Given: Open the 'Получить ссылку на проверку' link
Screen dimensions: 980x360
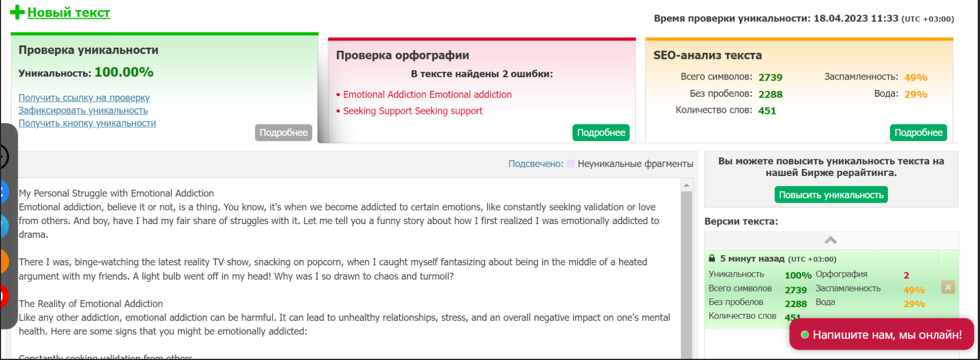Looking at the screenshot, I should pos(84,98).
